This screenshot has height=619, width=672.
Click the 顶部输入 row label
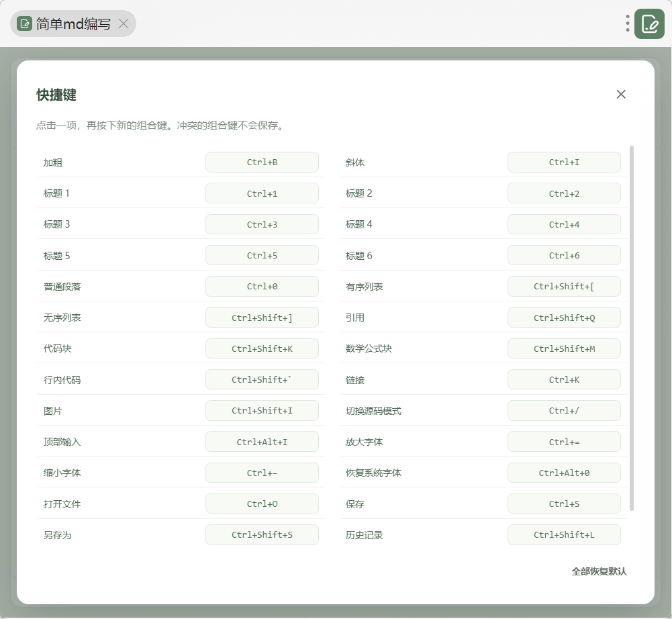pos(62,442)
